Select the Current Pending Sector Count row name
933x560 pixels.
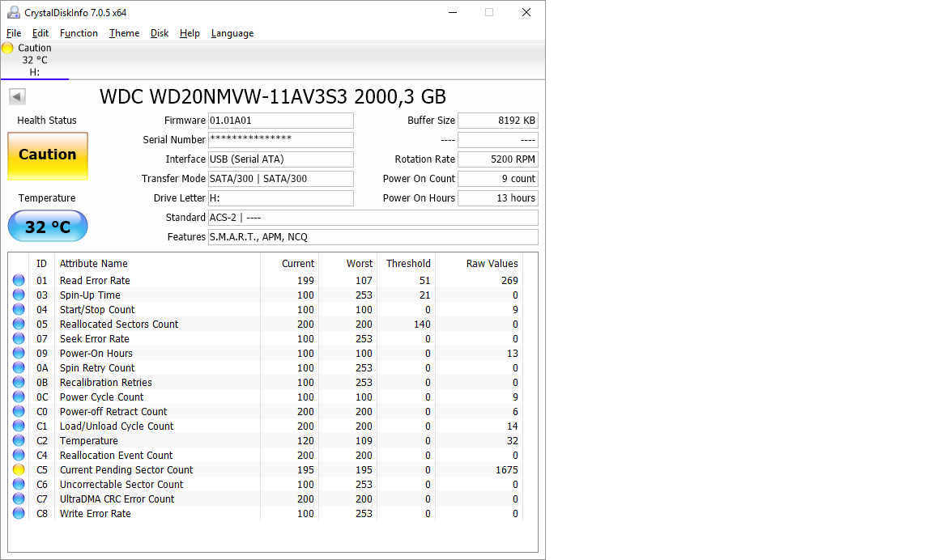coord(126,469)
